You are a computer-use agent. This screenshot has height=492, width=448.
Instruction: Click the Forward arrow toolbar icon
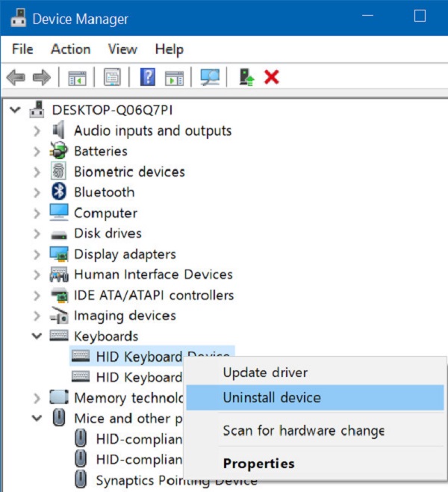click(42, 77)
